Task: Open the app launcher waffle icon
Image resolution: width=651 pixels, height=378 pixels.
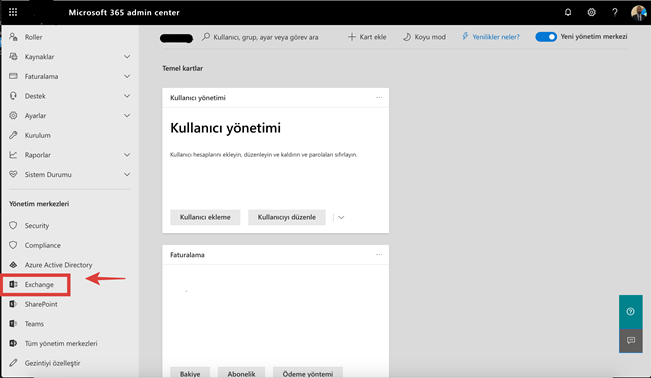Action: pyautogui.click(x=13, y=12)
